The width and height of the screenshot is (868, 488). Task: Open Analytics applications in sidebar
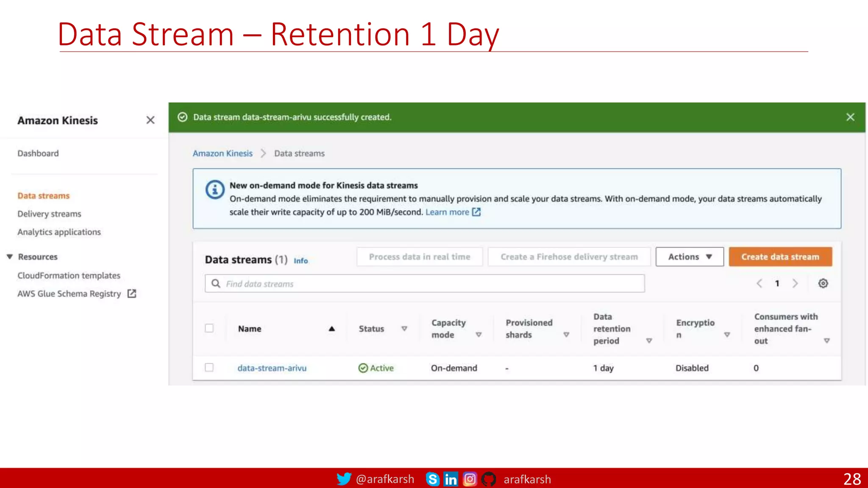click(59, 232)
